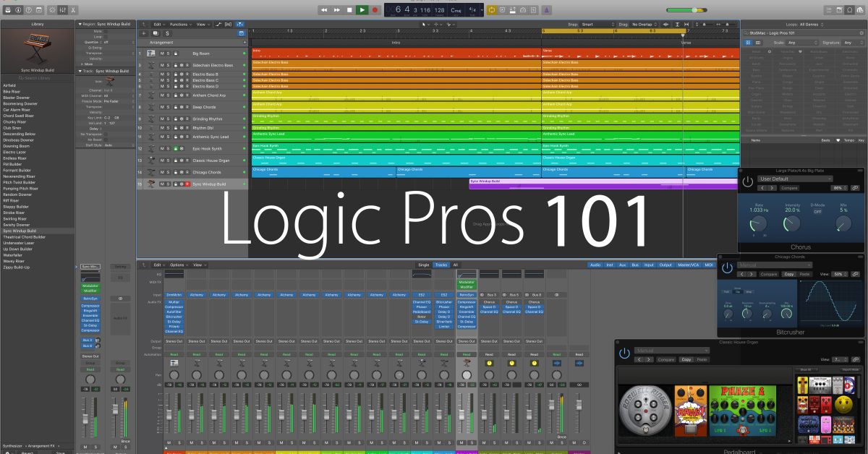Click Copy in the Bitcrusher window
The height and width of the screenshot is (454, 868).
[x=788, y=274]
